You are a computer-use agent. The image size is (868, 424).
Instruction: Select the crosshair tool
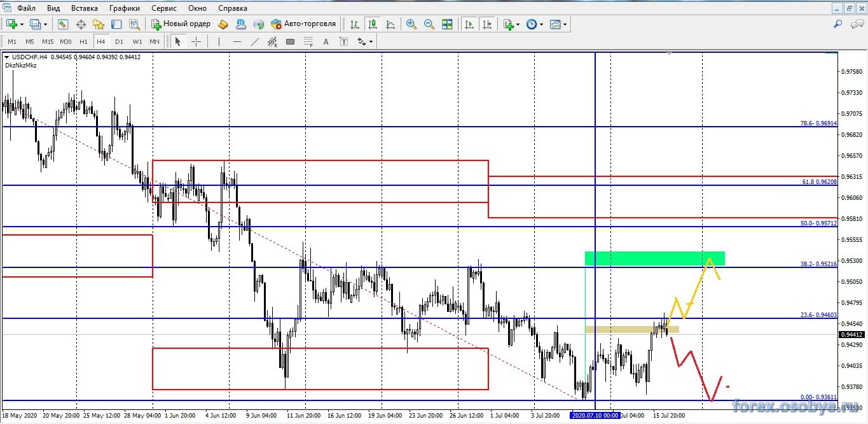196,41
